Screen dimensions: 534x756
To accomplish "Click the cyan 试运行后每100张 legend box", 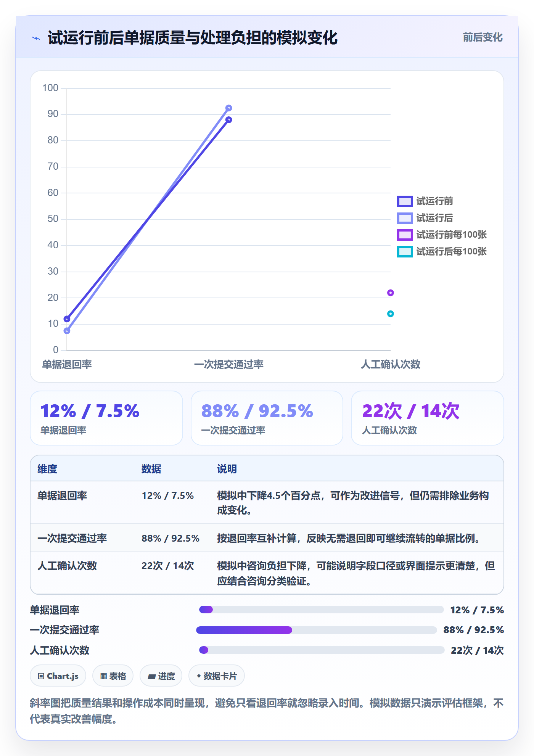I will 405,251.
